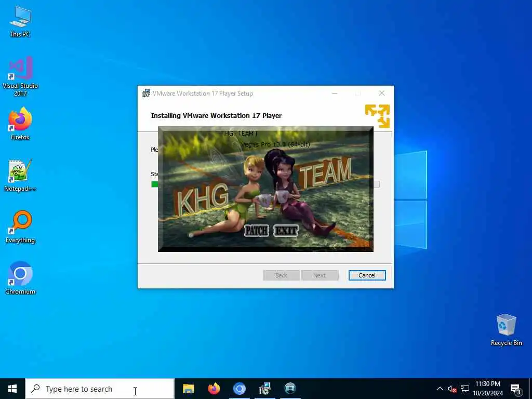Click the disabled Next button in Setup
The width and height of the screenshot is (532, 399).
(x=320, y=275)
